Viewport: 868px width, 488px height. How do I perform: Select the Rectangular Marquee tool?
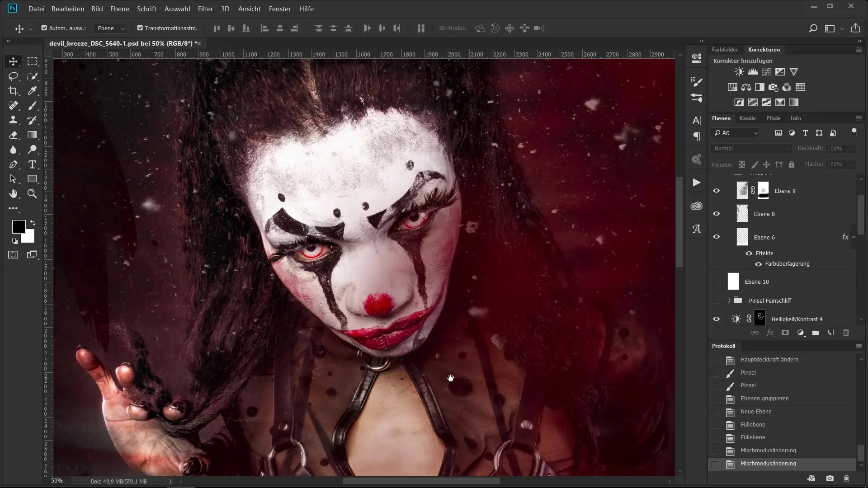pos(32,61)
